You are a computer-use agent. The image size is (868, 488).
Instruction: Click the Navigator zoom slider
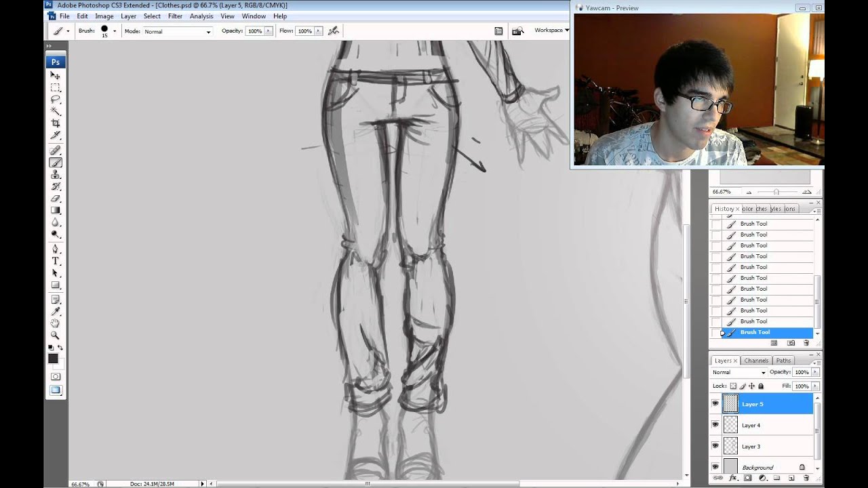point(776,192)
